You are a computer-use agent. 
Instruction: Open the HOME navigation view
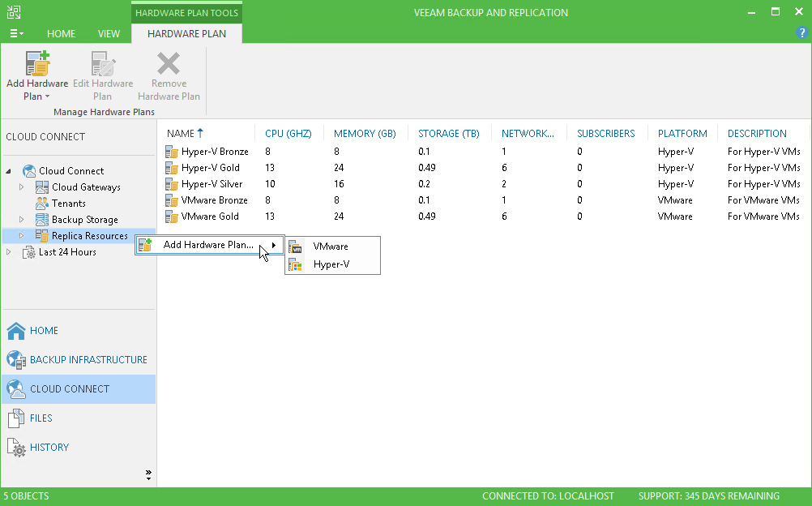point(79,331)
